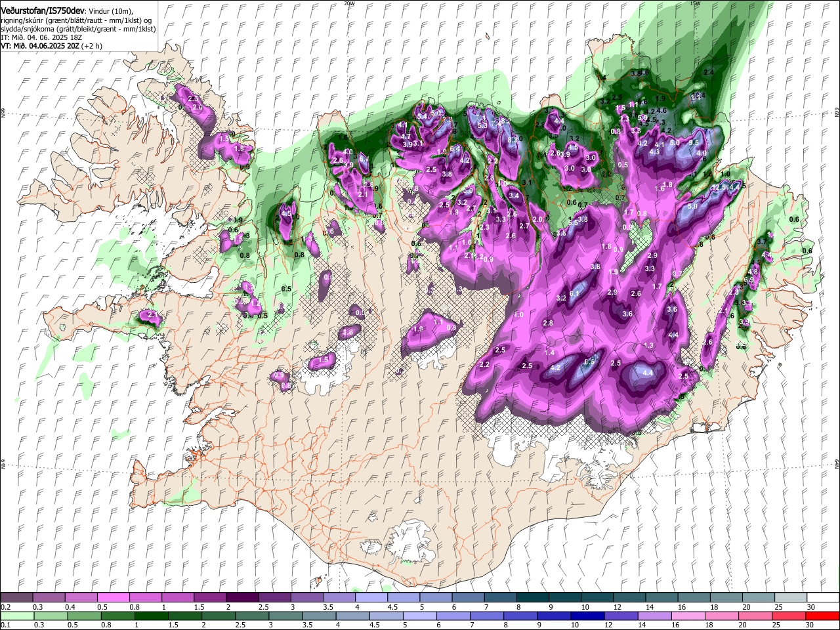Pick the 10 swatch in upper legend row

597,597
